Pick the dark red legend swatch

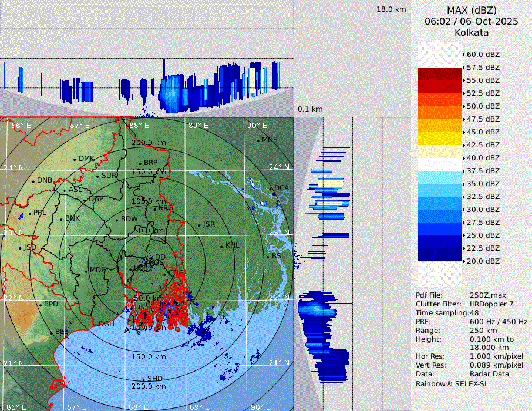(x=439, y=74)
